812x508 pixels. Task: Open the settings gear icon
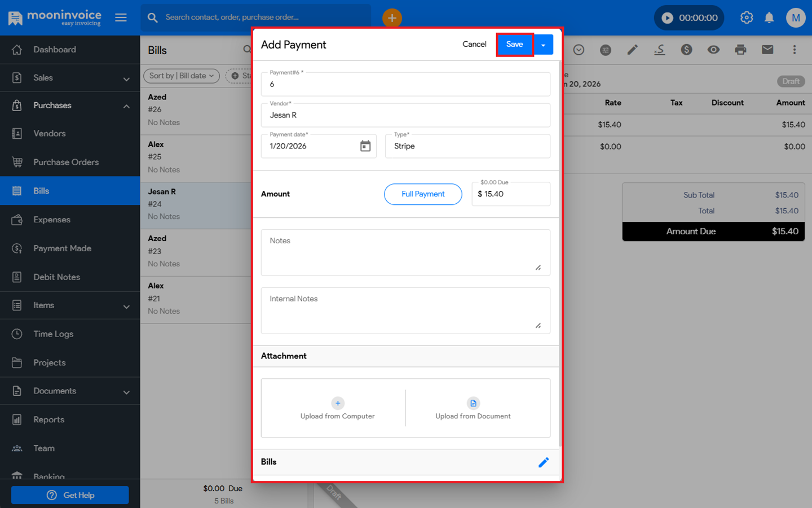747,18
